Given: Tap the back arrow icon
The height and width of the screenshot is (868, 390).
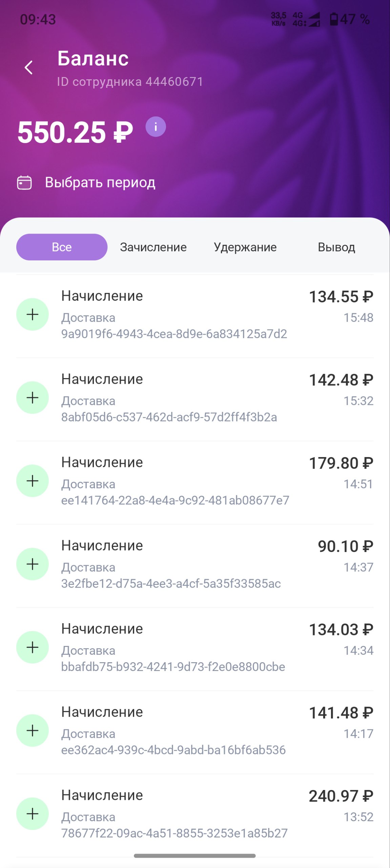Looking at the screenshot, I should tap(29, 67).
